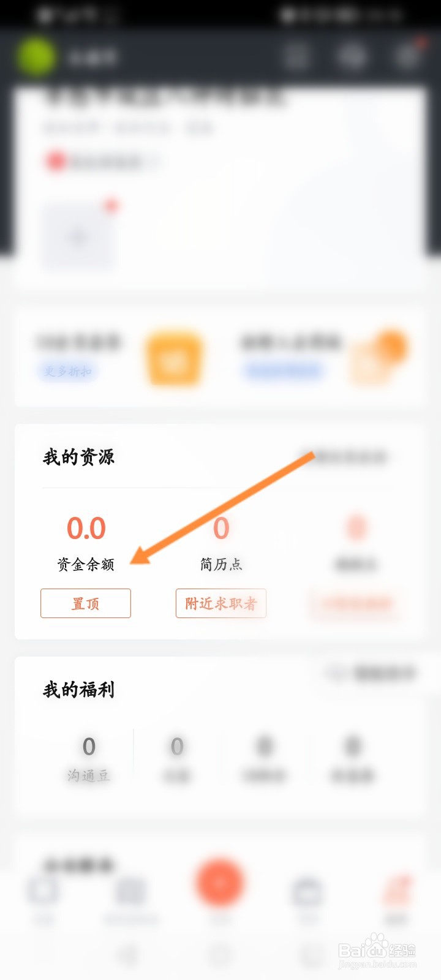Screen dimensions: 441x980
Task: Tap the middle icon in the top bar
Action: [352, 57]
